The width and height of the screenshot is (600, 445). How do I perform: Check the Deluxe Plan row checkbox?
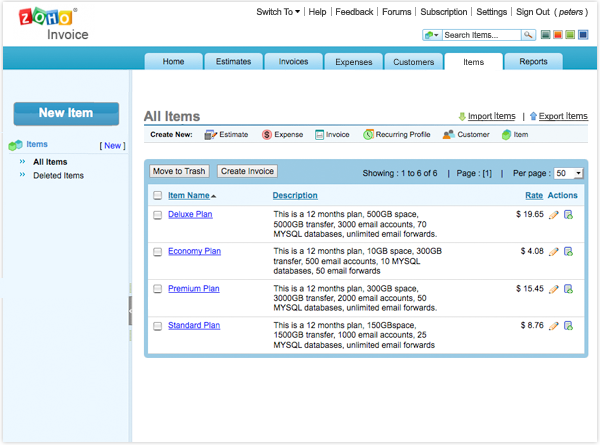click(x=158, y=215)
